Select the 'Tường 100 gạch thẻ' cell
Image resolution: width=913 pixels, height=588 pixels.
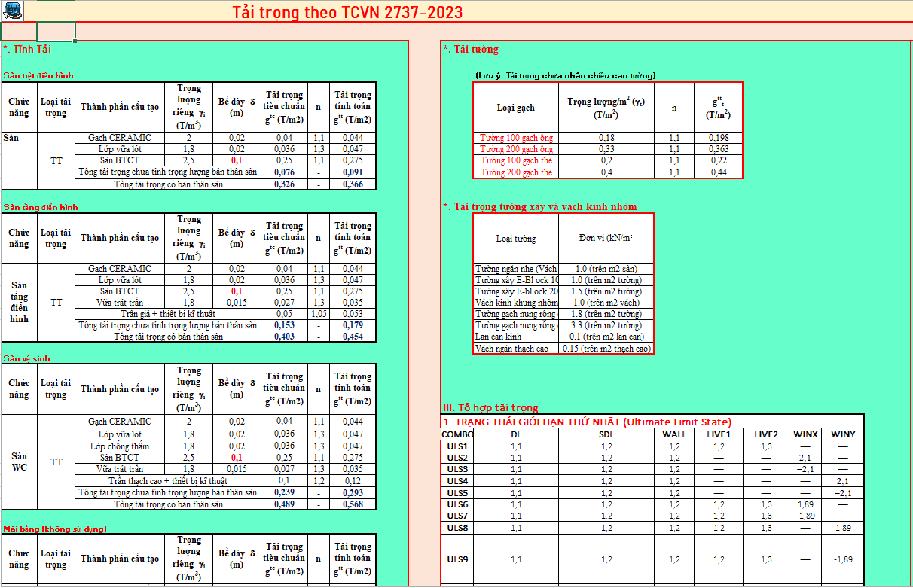click(x=516, y=160)
